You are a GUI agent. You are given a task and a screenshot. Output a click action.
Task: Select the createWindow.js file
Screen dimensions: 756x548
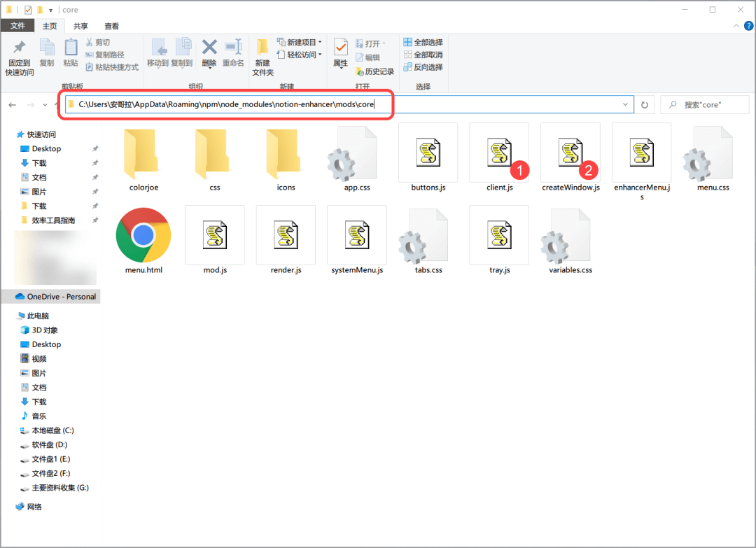click(x=570, y=158)
